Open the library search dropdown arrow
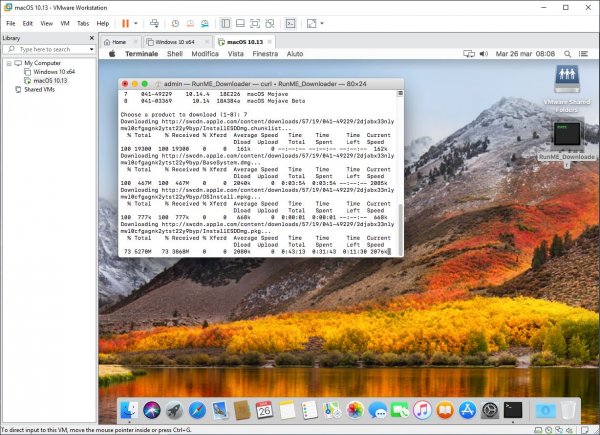 click(x=91, y=49)
